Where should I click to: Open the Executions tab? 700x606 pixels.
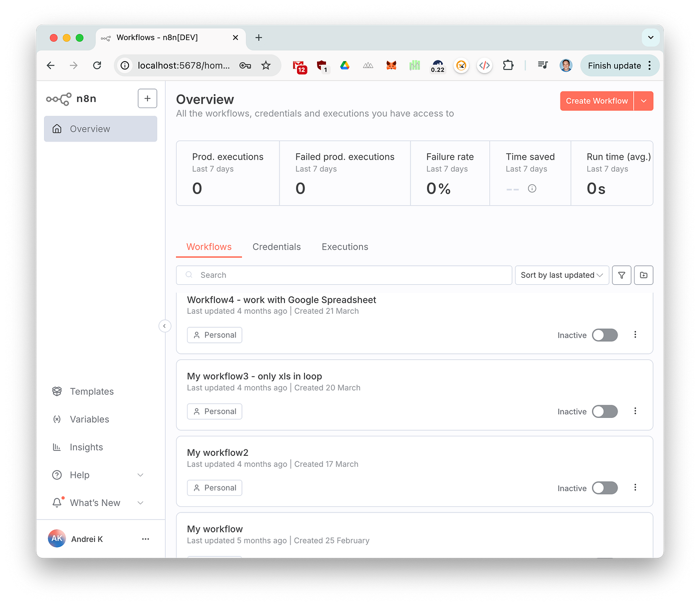pos(344,247)
